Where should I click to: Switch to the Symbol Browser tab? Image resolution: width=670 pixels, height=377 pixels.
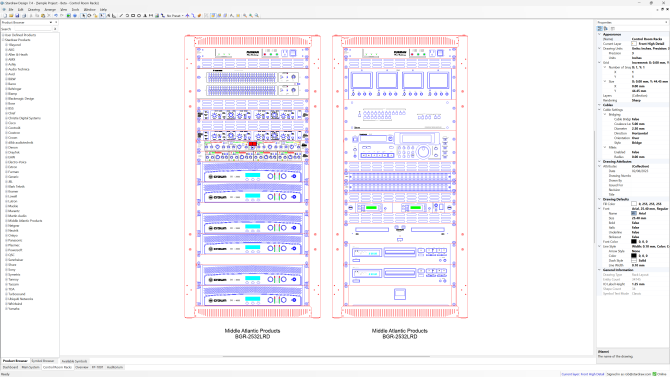tap(43, 361)
